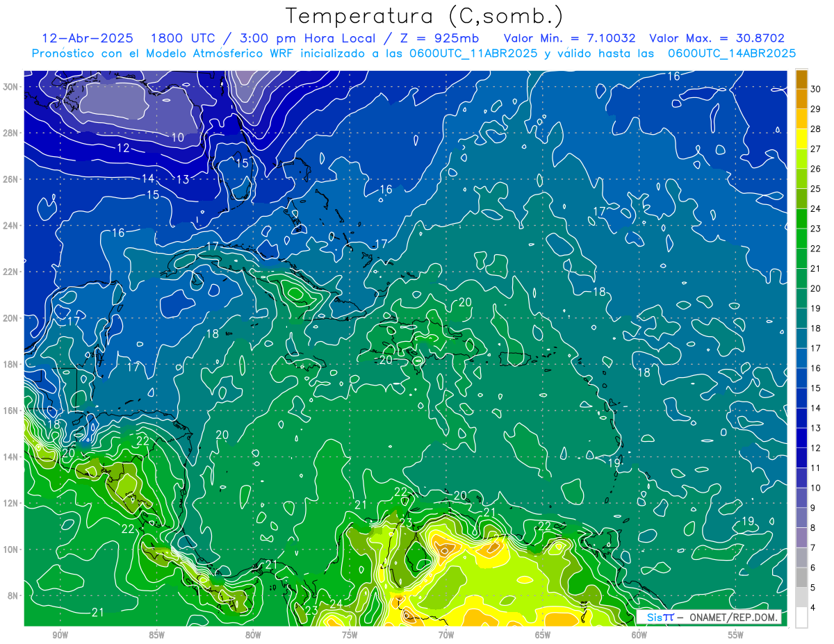
Task: Click the contour label "10" on the map
Action: pos(178,138)
